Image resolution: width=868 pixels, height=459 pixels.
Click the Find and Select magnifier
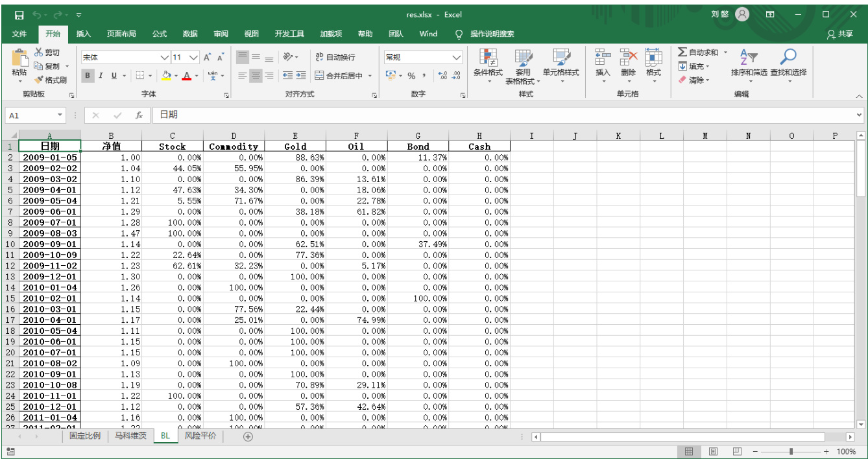(788, 58)
